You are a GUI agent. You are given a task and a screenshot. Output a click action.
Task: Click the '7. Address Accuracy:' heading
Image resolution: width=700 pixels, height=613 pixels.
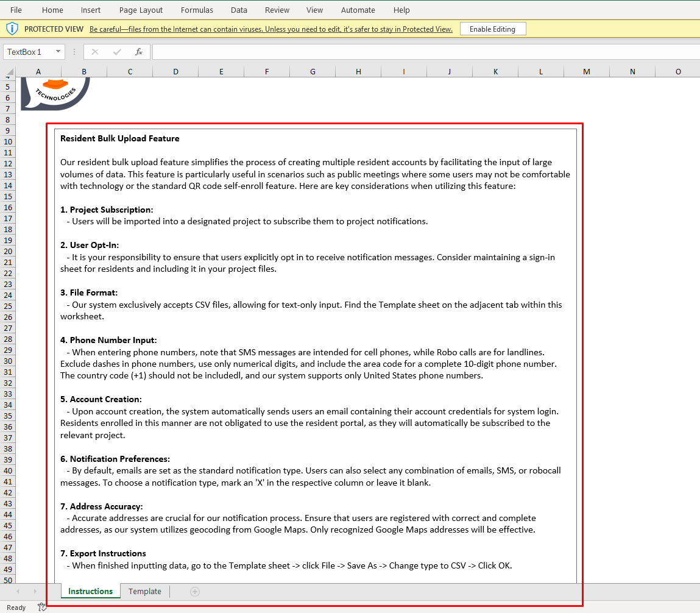(x=101, y=506)
